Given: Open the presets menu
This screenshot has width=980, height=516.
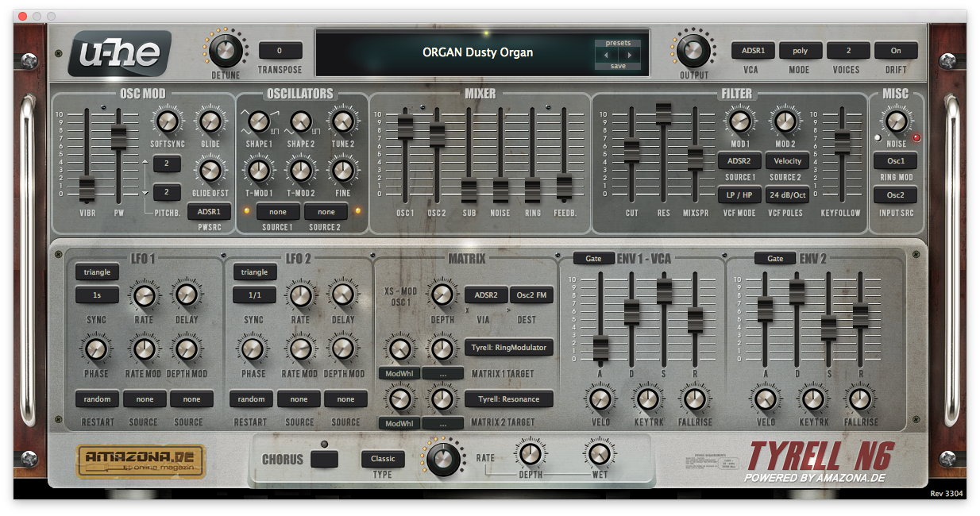Looking at the screenshot, I should coord(618,43).
